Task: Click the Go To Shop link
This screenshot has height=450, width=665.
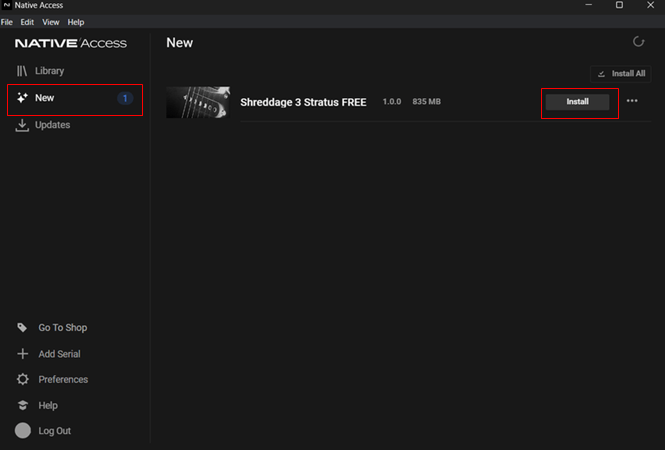Action: 62,328
